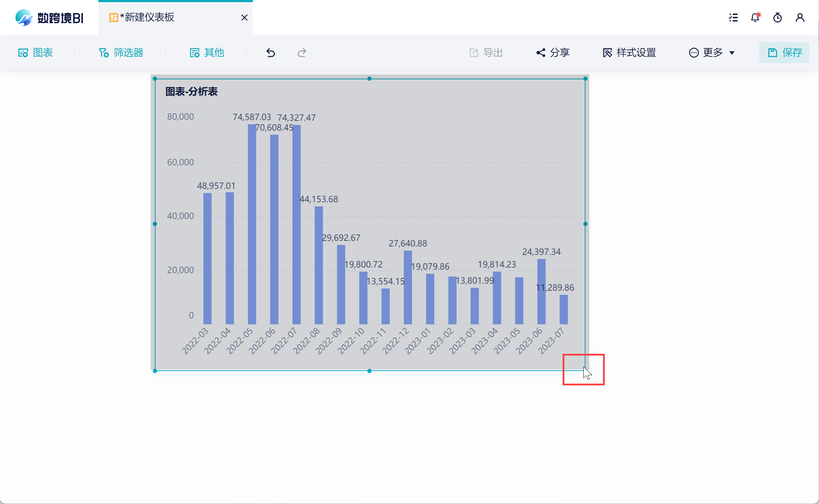Open the 其他 components menu

207,53
